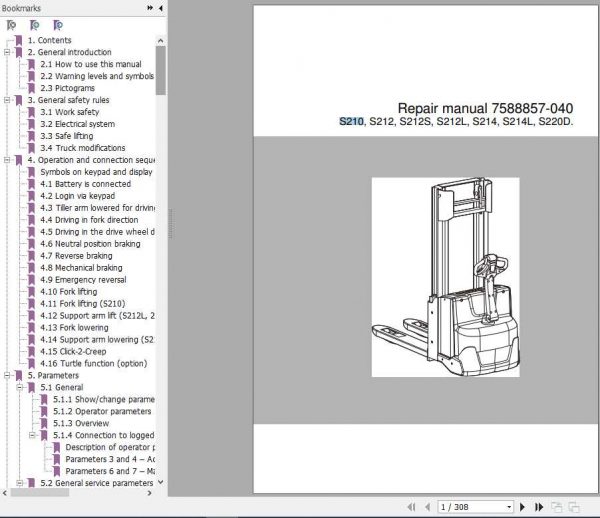Viewport: 600px width, 518px height.
Task: Collapse the 5.2 General service parameters node
Action: click(x=20, y=483)
